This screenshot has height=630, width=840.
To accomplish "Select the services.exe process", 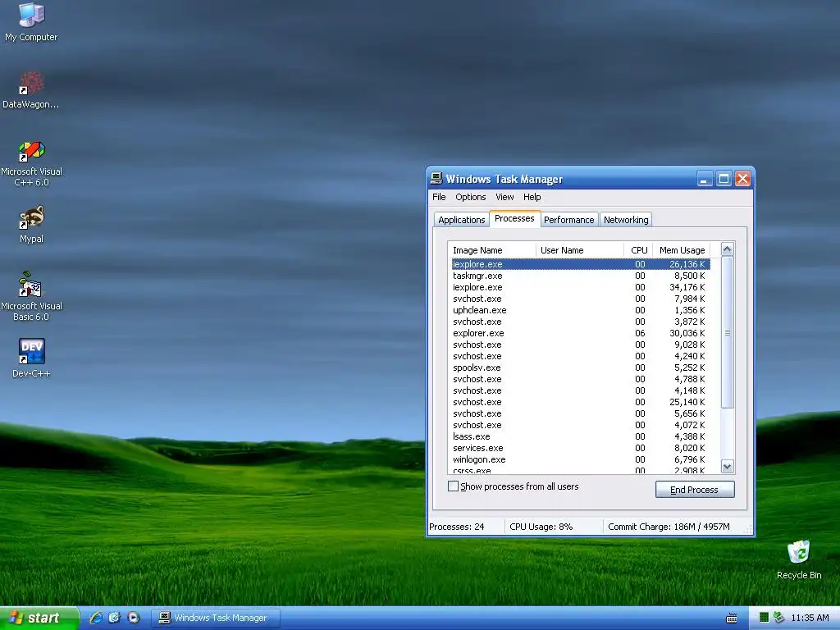I will click(x=581, y=448).
